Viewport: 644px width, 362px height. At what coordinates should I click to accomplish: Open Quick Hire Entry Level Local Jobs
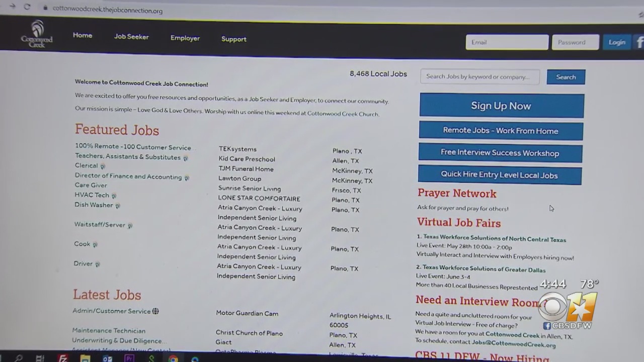[500, 175]
